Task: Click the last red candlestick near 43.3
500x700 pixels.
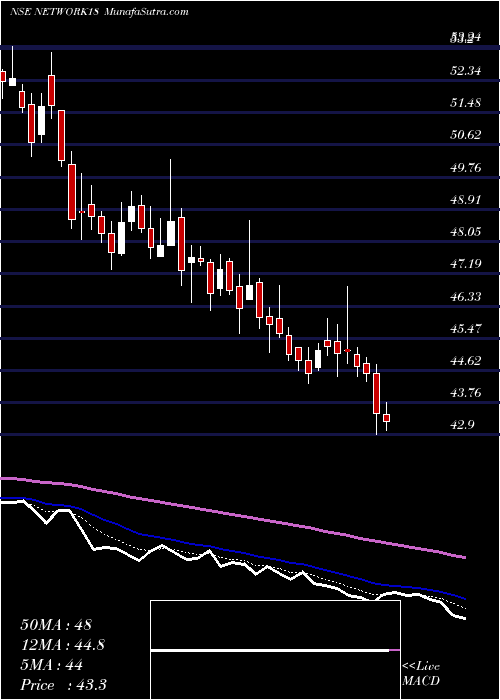Action: [387, 418]
